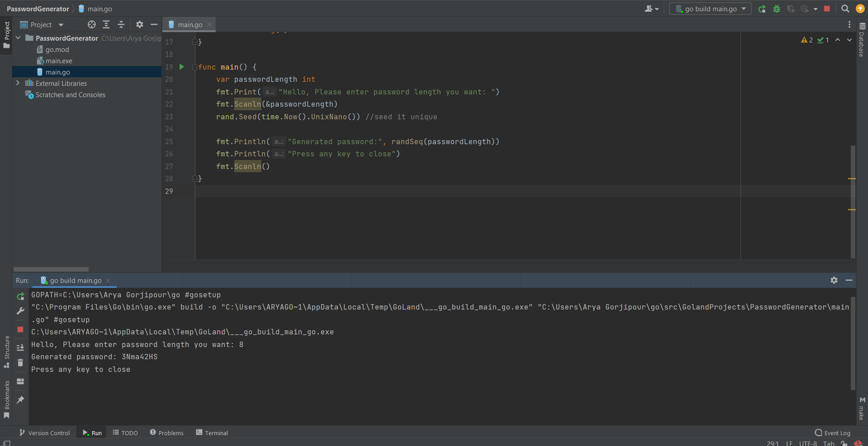Open the Database tool window
The image size is (868, 446).
(862, 40)
